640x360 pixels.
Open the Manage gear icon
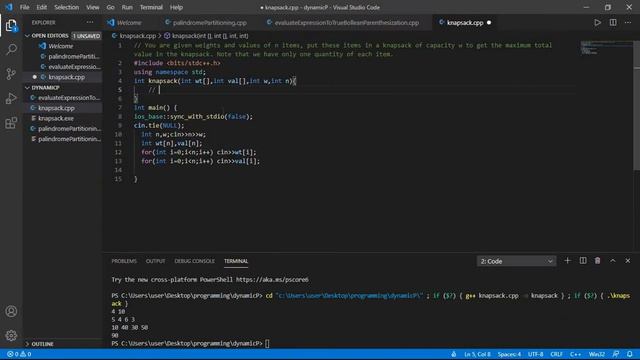pos(11,336)
